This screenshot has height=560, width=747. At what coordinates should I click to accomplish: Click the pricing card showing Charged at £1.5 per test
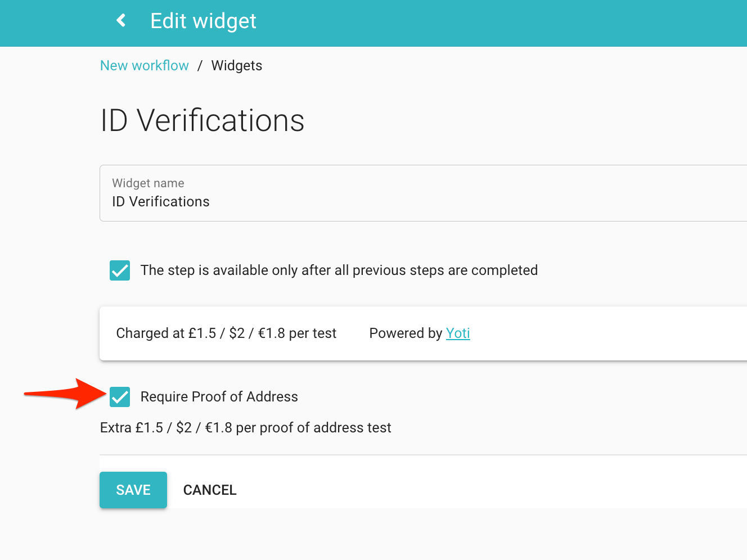pyautogui.click(x=226, y=333)
